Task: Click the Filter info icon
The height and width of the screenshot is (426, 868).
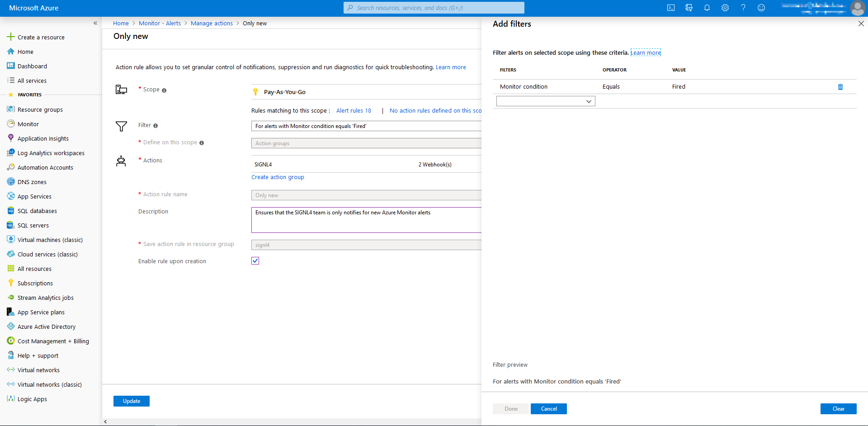Action: [156, 126]
